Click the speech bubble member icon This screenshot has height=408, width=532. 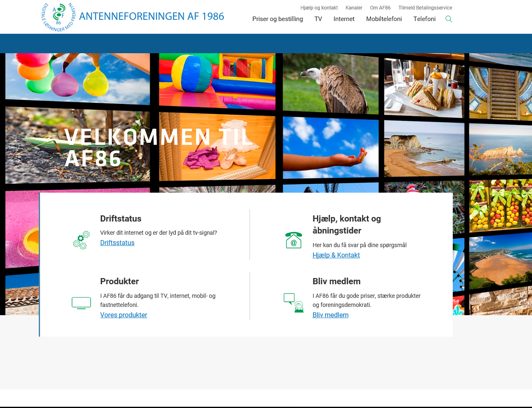(293, 303)
